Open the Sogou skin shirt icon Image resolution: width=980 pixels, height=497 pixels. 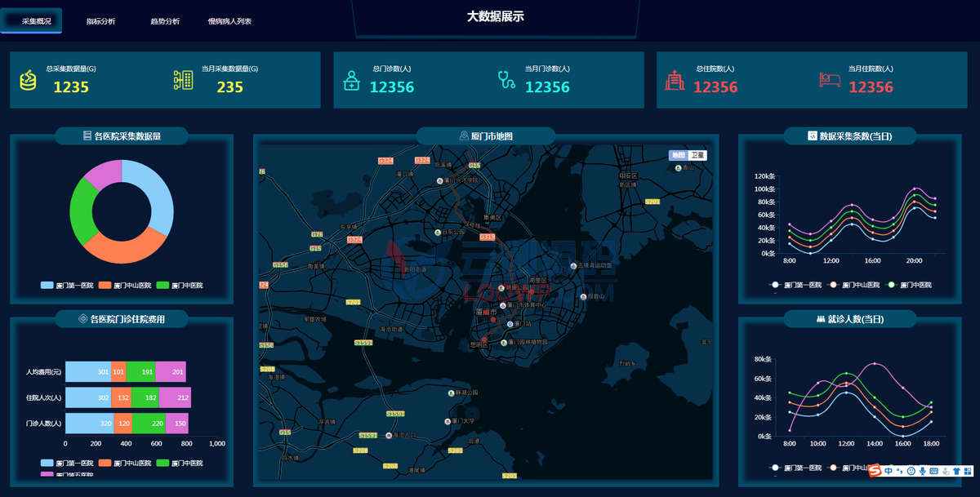point(956,471)
